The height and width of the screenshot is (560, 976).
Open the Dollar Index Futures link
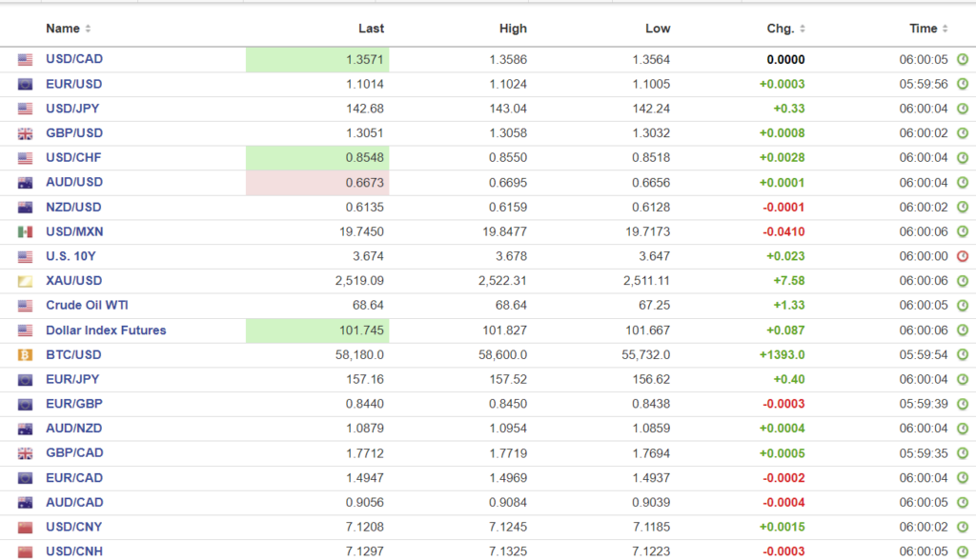(106, 330)
